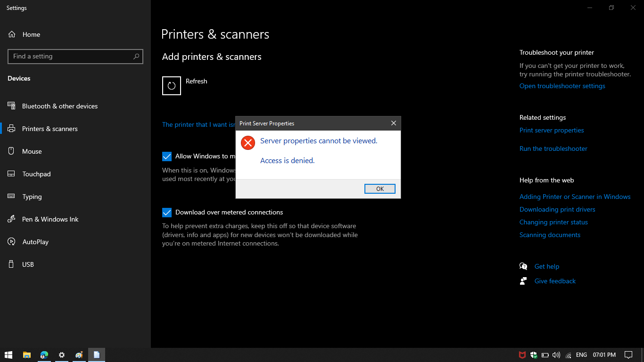Click the USB icon in sidebar
The height and width of the screenshot is (362, 644).
pyautogui.click(x=11, y=264)
